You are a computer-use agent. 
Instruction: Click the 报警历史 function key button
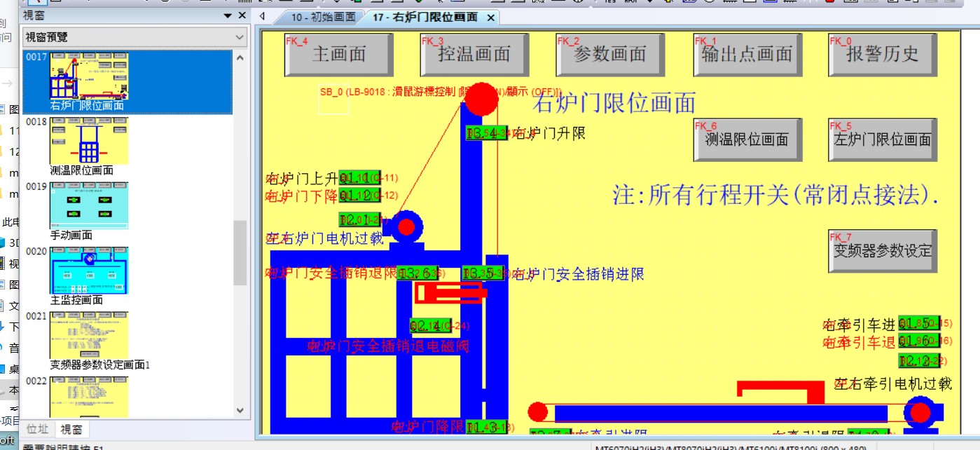tap(883, 55)
